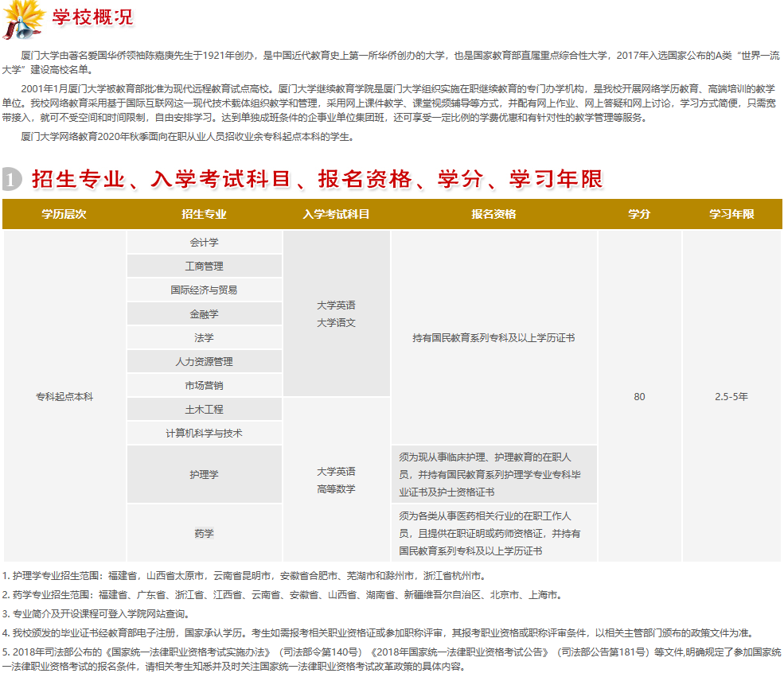
Task: Click the 学校概况 heading
Action: [x=93, y=17]
